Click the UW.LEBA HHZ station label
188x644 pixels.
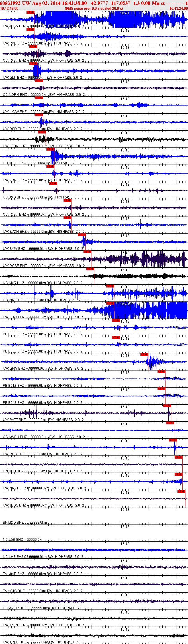[43, 146]
